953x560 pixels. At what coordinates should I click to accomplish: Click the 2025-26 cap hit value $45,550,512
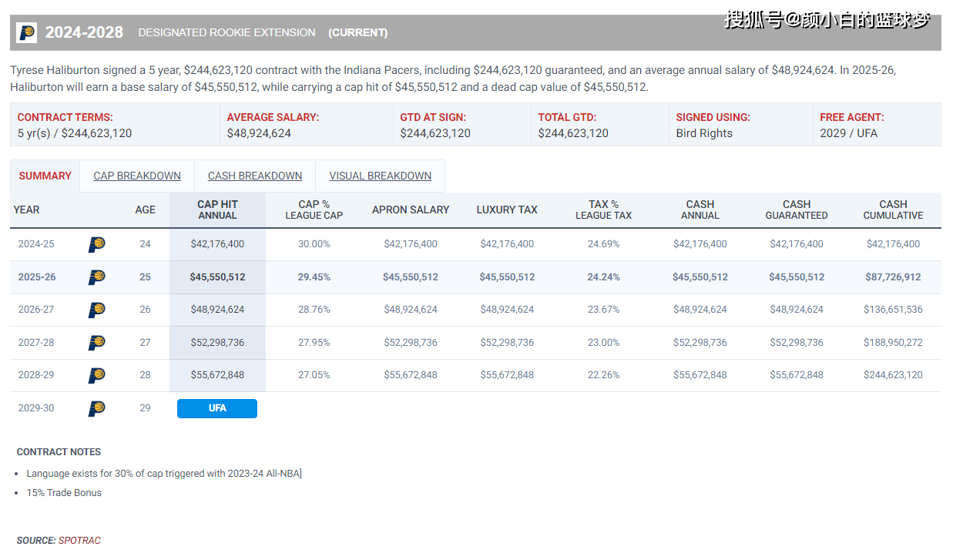pyautogui.click(x=217, y=277)
